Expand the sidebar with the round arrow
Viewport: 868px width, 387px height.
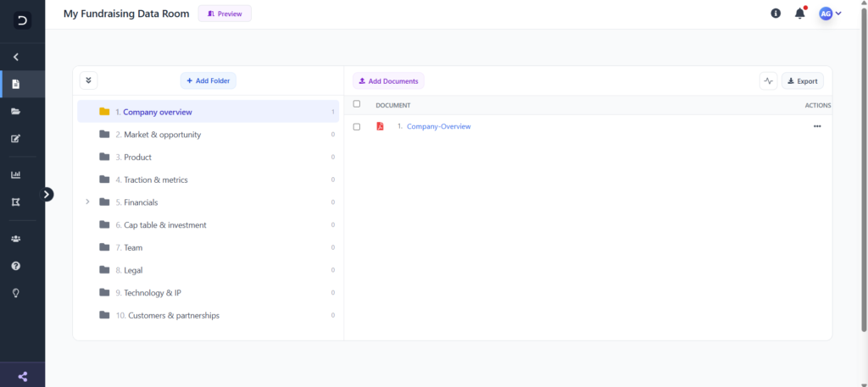pyautogui.click(x=47, y=194)
